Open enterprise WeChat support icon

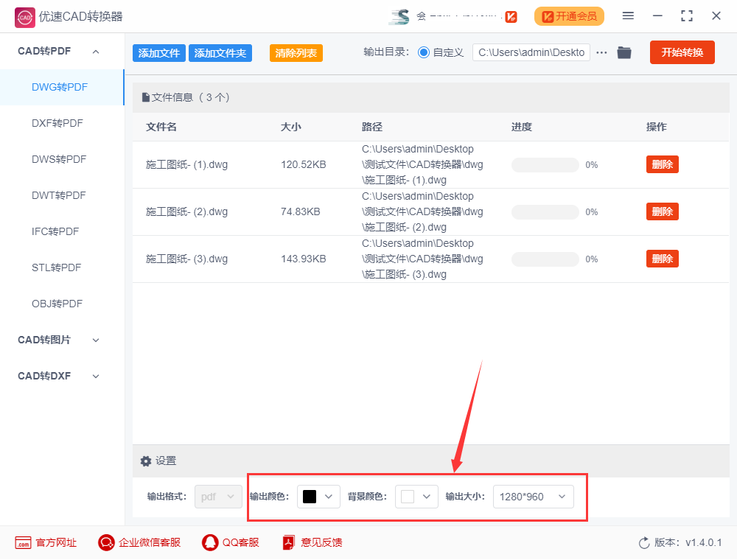click(106, 542)
